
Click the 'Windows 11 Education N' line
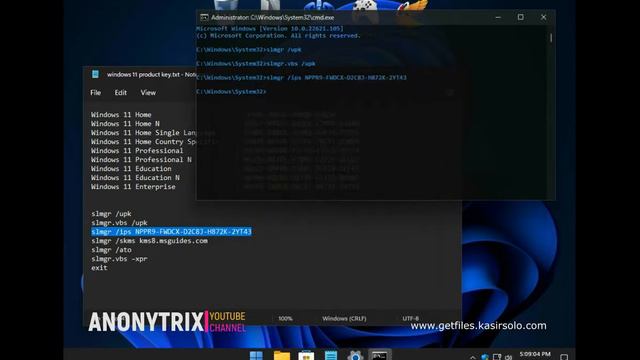click(x=136, y=178)
